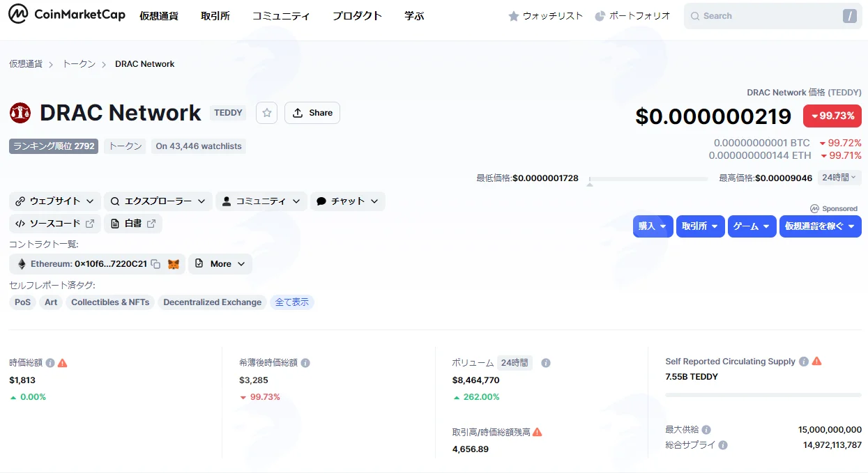Expand エクスプローラー dropdown
This screenshot has height=473, width=868.
(x=158, y=201)
